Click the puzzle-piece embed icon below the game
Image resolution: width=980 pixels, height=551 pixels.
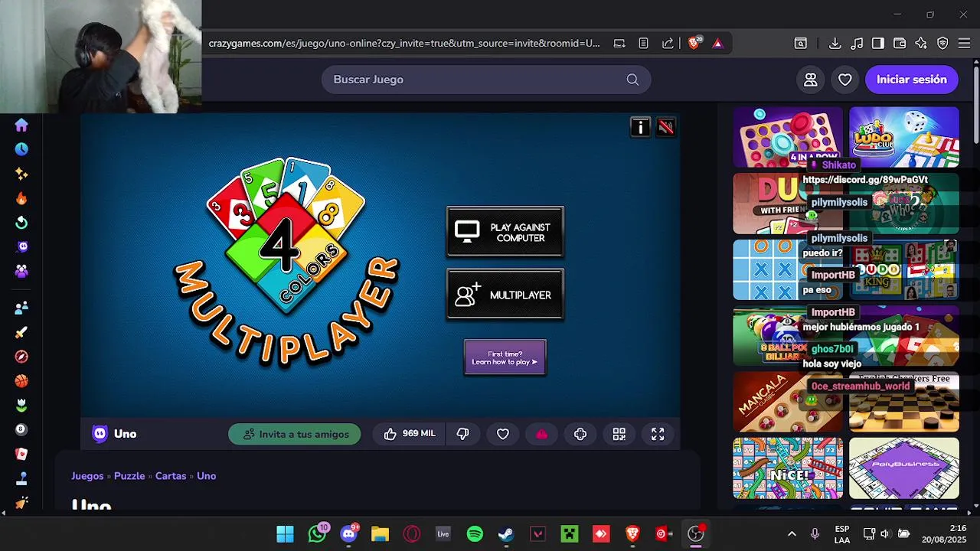tap(580, 434)
